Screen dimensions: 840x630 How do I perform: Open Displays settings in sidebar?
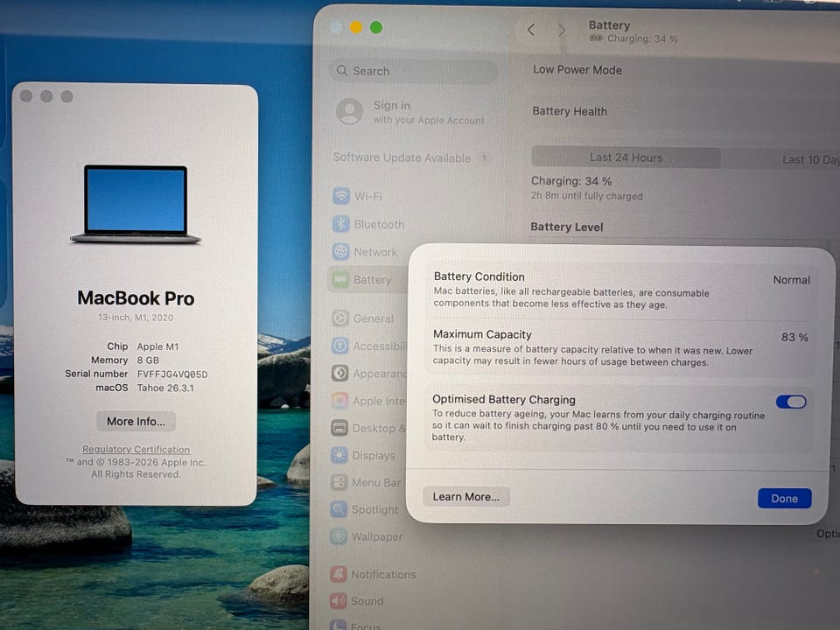[x=374, y=455]
